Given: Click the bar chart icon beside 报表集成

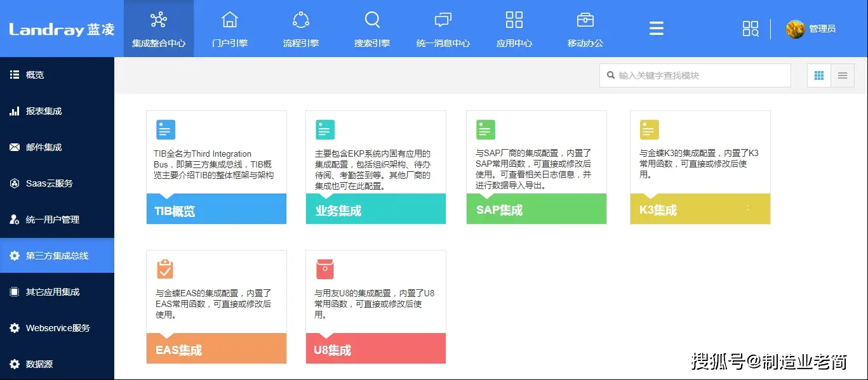Looking at the screenshot, I should tap(15, 111).
